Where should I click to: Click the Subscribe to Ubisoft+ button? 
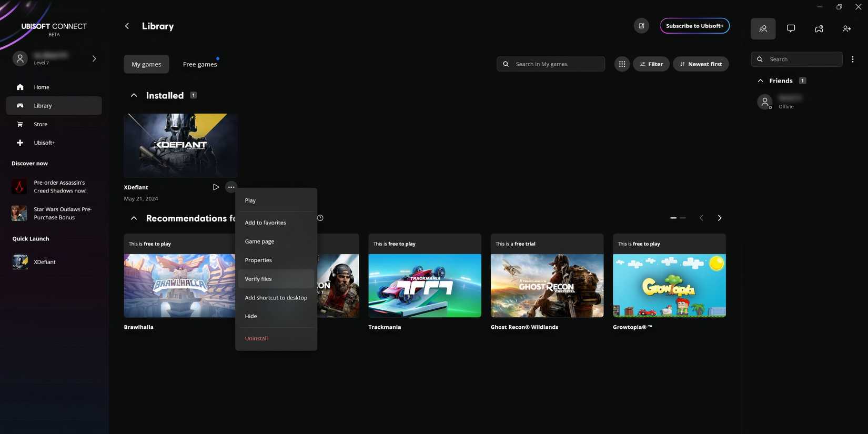click(x=694, y=26)
